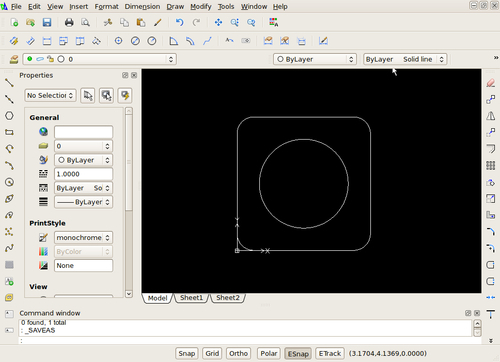
Task: Pick the Spline curve tool
Action: pos(9,248)
